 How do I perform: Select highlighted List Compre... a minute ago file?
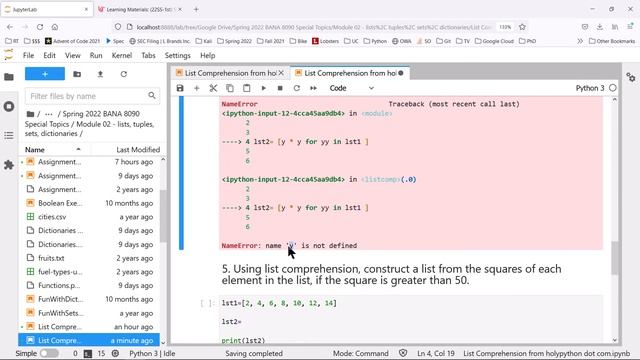coord(89,340)
